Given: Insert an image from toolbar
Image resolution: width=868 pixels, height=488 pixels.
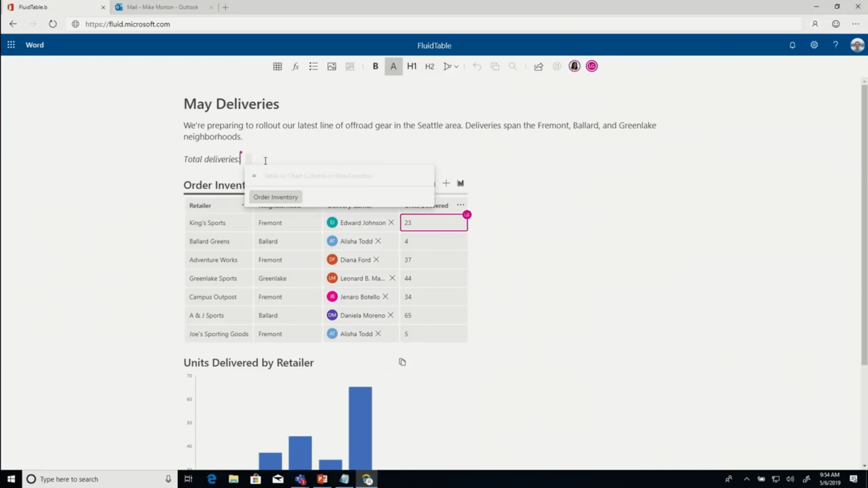Looking at the screenshot, I should point(332,66).
